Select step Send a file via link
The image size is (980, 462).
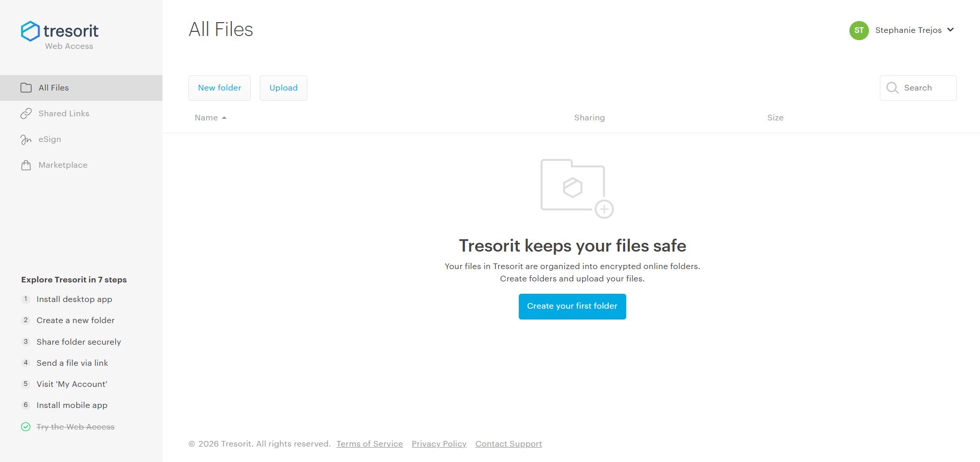(x=72, y=363)
